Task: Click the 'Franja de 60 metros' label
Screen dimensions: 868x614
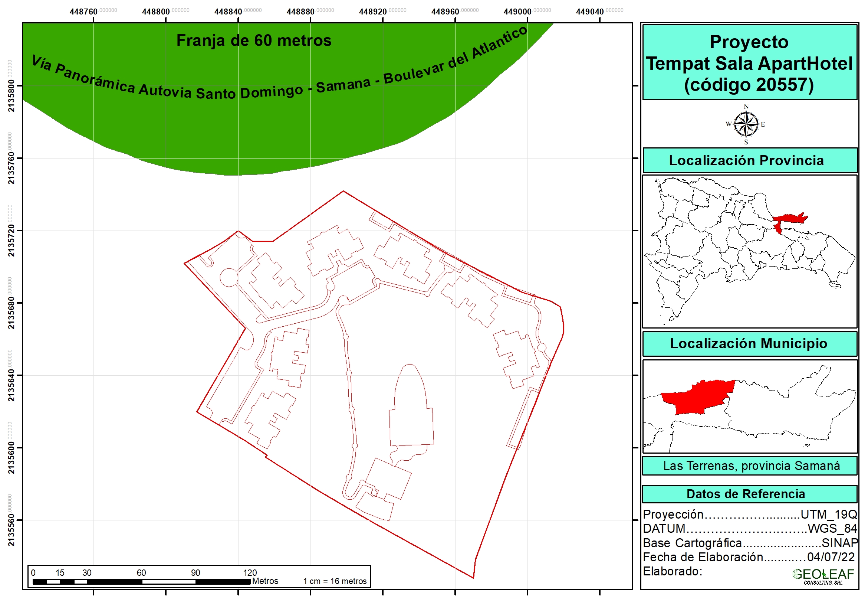Action: pyautogui.click(x=254, y=40)
